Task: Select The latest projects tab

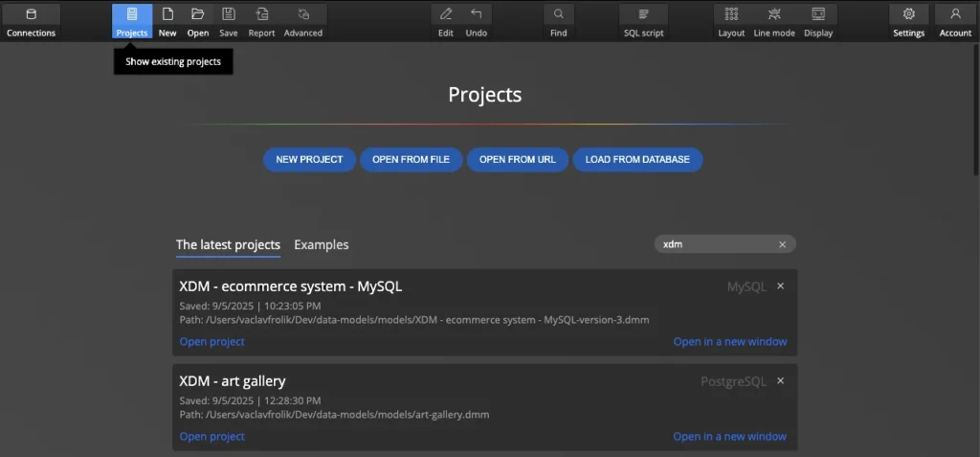Action: pyautogui.click(x=228, y=245)
